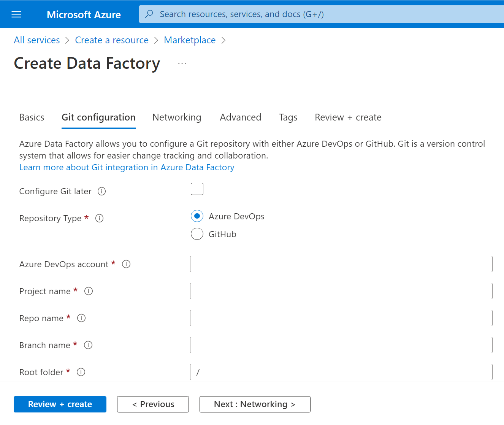
Task: Show info for Repository Type
Action: (x=99, y=218)
